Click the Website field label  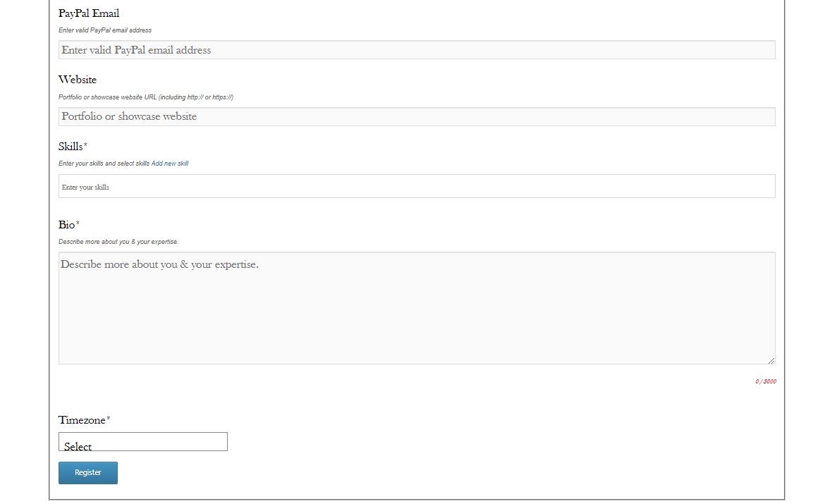pyautogui.click(x=78, y=80)
